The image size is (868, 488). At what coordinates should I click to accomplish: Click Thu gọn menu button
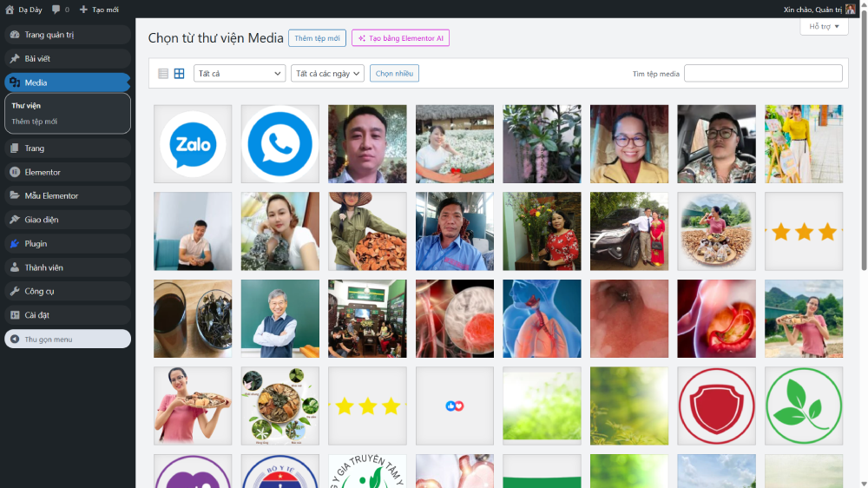(68, 339)
